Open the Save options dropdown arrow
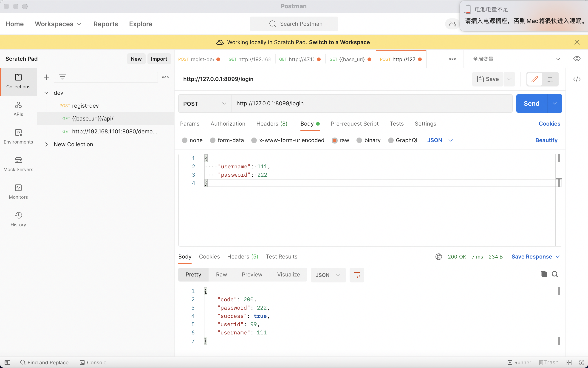The height and width of the screenshot is (368, 588). (x=509, y=79)
